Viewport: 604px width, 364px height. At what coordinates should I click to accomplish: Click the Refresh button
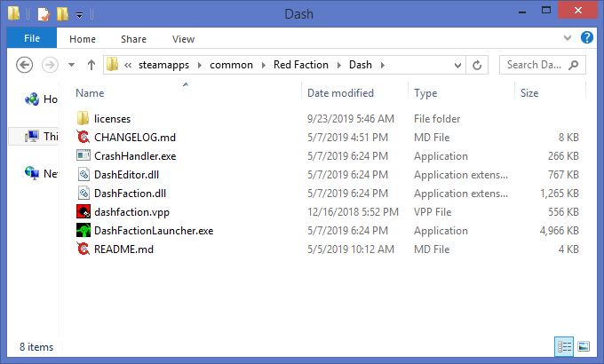478,65
